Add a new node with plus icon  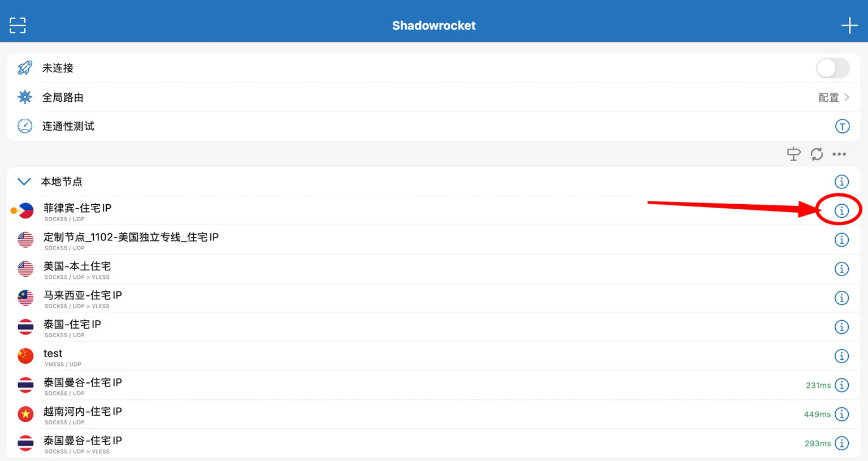(849, 25)
